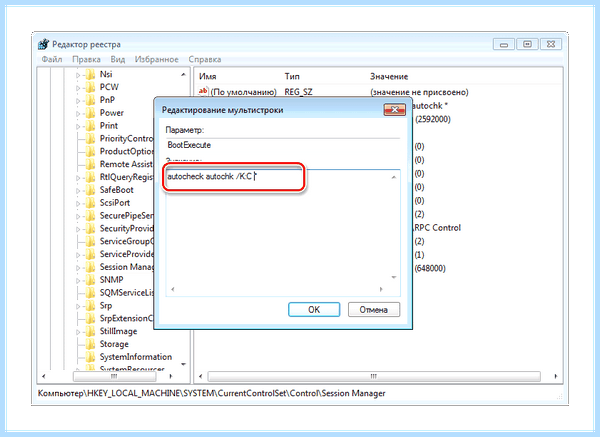Click the registry path in the status bar
600x437 pixels.
pyautogui.click(x=212, y=393)
